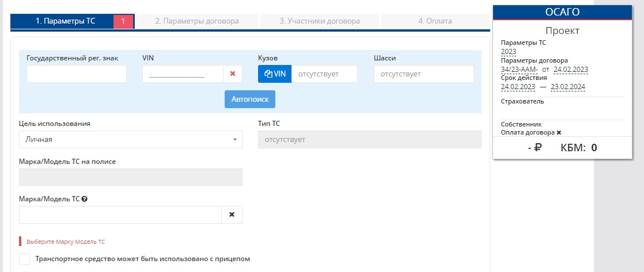The width and height of the screenshot is (644, 272).
Task: Switch to 2. Параметры договора tab
Action: pyautogui.click(x=197, y=21)
